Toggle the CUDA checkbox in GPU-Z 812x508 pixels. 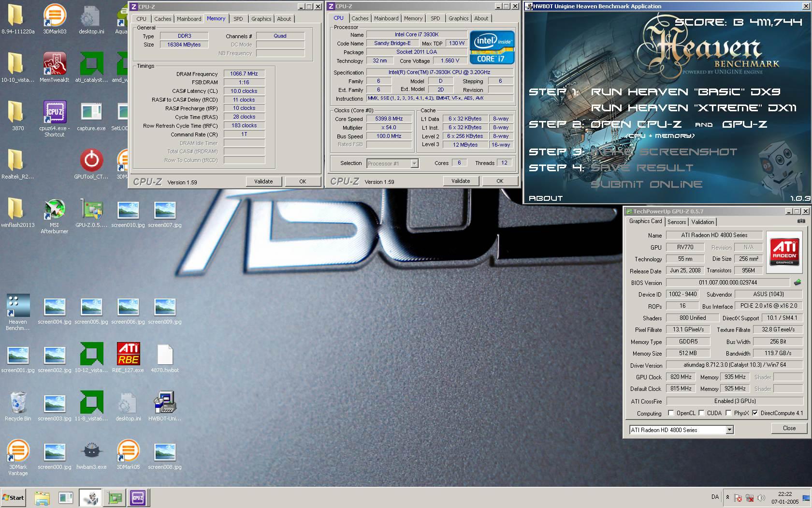coord(701,413)
